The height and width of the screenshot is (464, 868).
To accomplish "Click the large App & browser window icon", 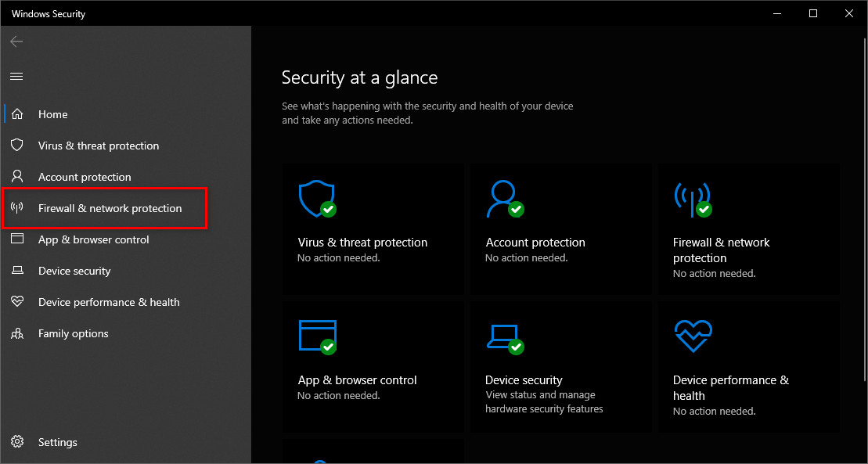I will pos(317,336).
